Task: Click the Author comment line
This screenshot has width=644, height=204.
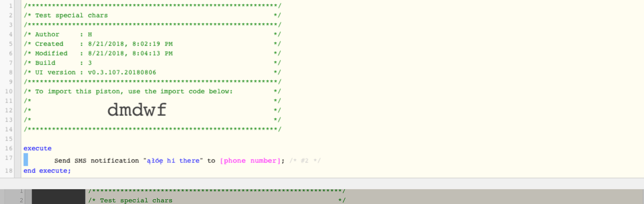Action: pos(152,34)
